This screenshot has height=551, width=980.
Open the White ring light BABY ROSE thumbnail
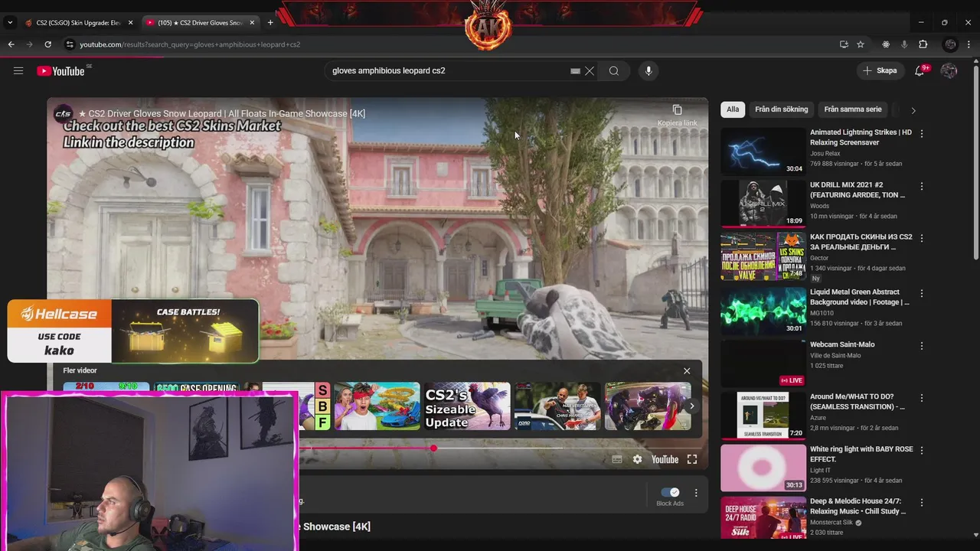pyautogui.click(x=763, y=468)
